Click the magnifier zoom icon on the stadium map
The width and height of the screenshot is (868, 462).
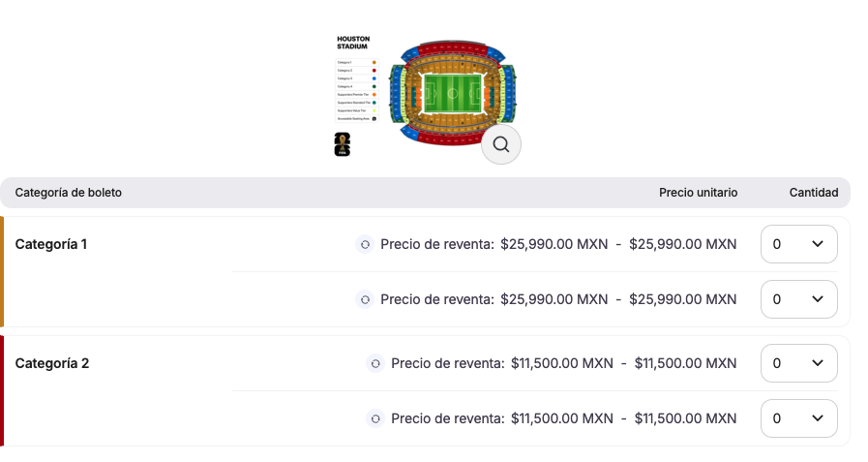coord(501,144)
